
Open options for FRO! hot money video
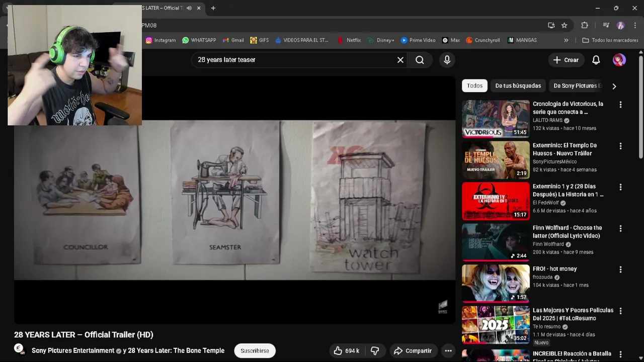pyautogui.click(x=620, y=269)
